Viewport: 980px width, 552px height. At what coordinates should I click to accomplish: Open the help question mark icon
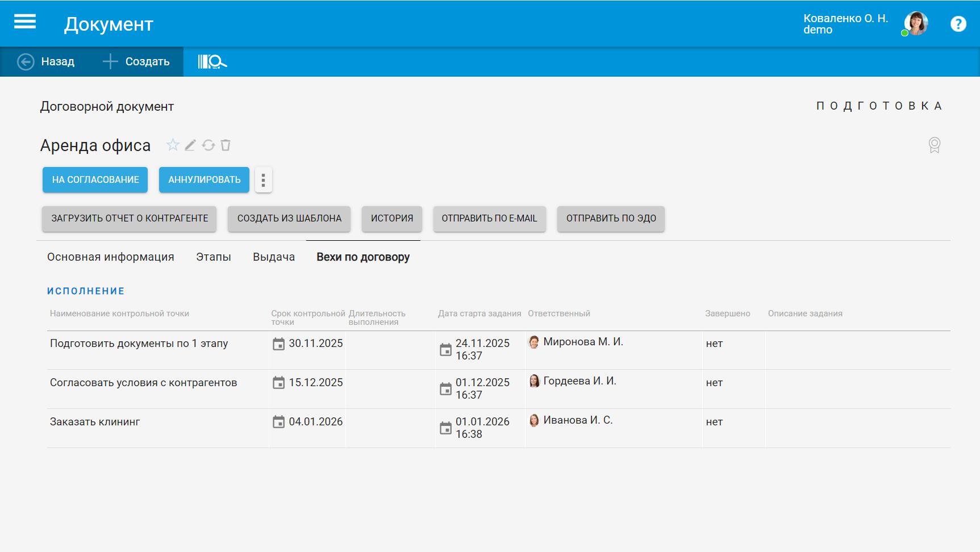pos(958,24)
